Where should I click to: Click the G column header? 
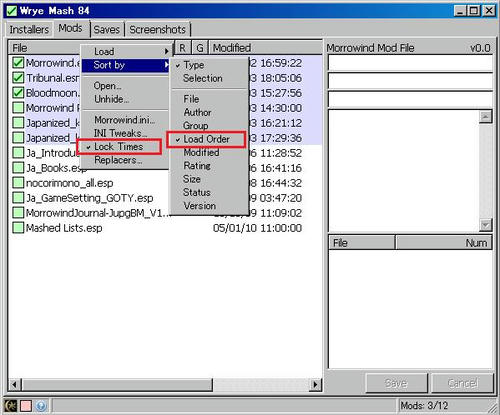click(200, 48)
